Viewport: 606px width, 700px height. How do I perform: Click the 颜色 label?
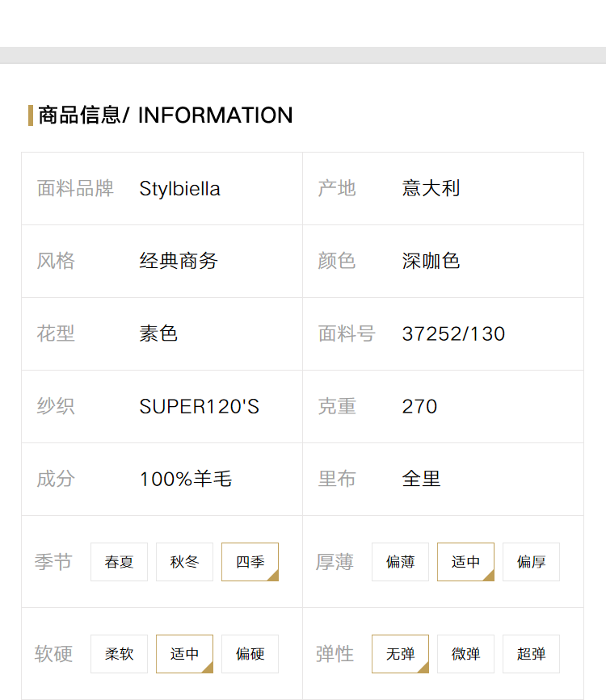pos(337,261)
